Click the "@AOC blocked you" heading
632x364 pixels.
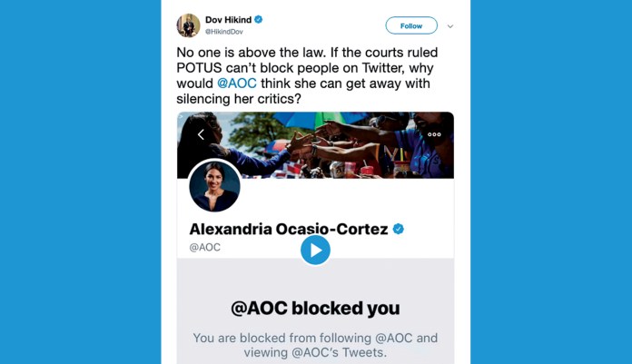pos(315,307)
